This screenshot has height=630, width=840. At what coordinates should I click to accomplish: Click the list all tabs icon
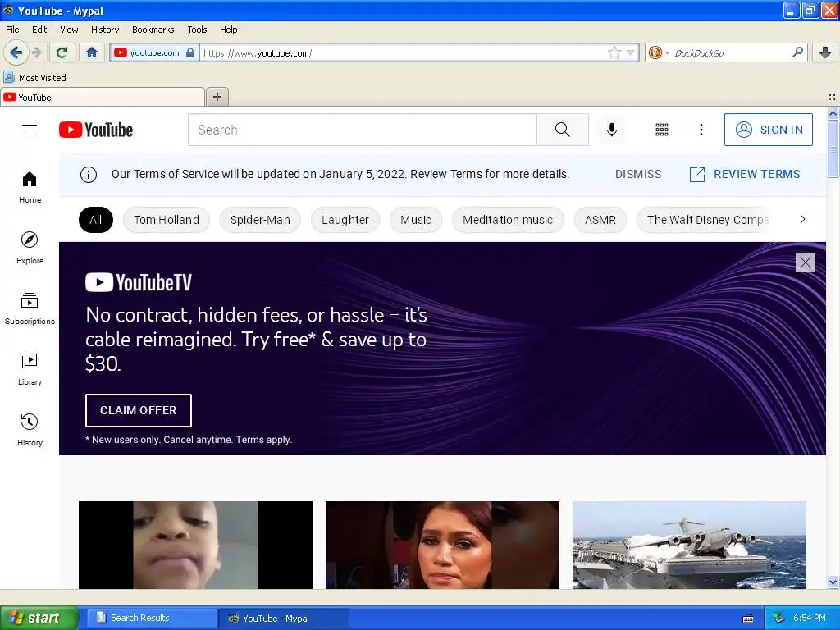point(832,97)
